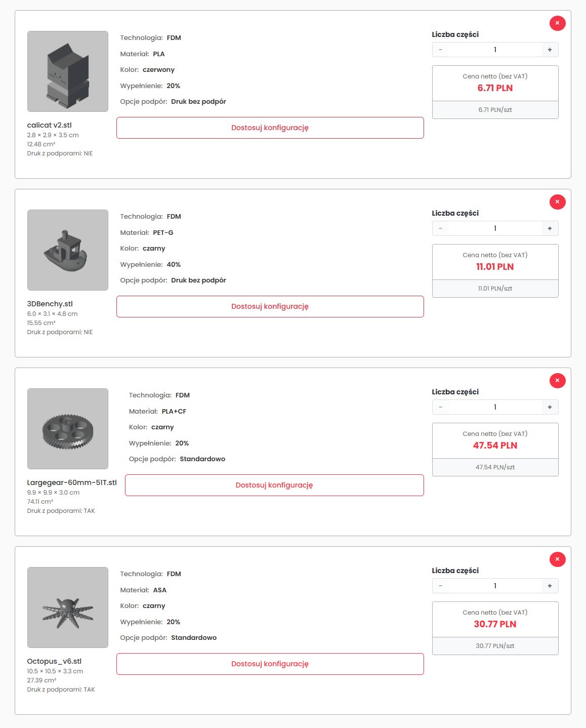Decrease calicat v2.stl quantity with minus
This screenshot has width=586, height=728.
[x=441, y=50]
